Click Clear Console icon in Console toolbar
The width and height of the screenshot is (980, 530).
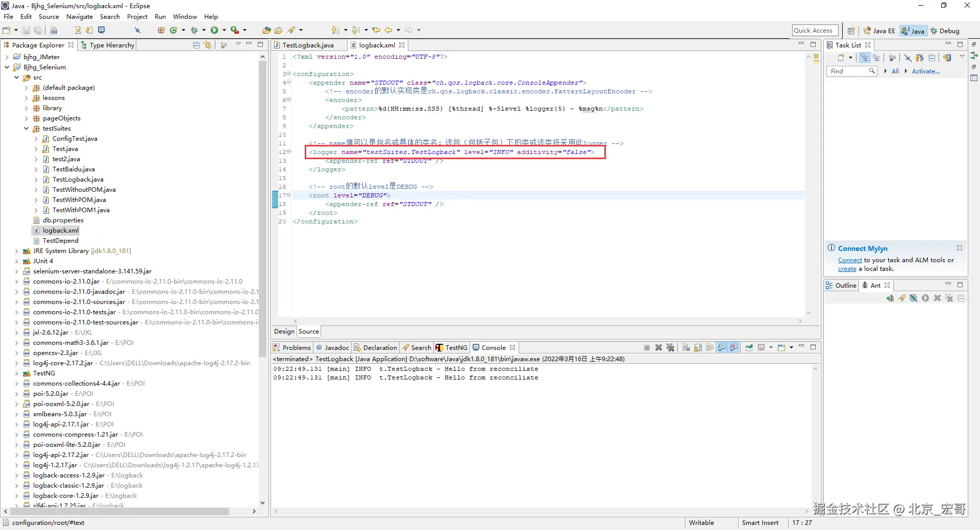pos(686,348)
